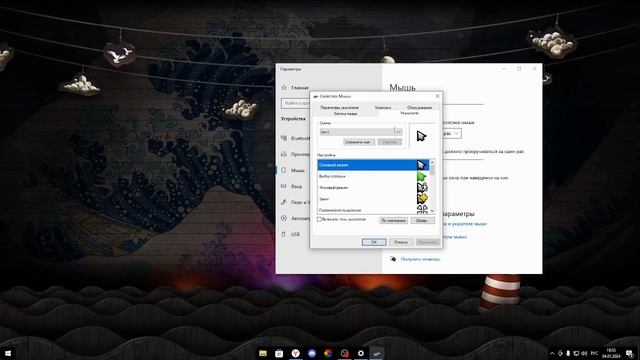Open Microsoft Store from the taskbar
This screenshot has width=640, height=360.
click(279, 353)
